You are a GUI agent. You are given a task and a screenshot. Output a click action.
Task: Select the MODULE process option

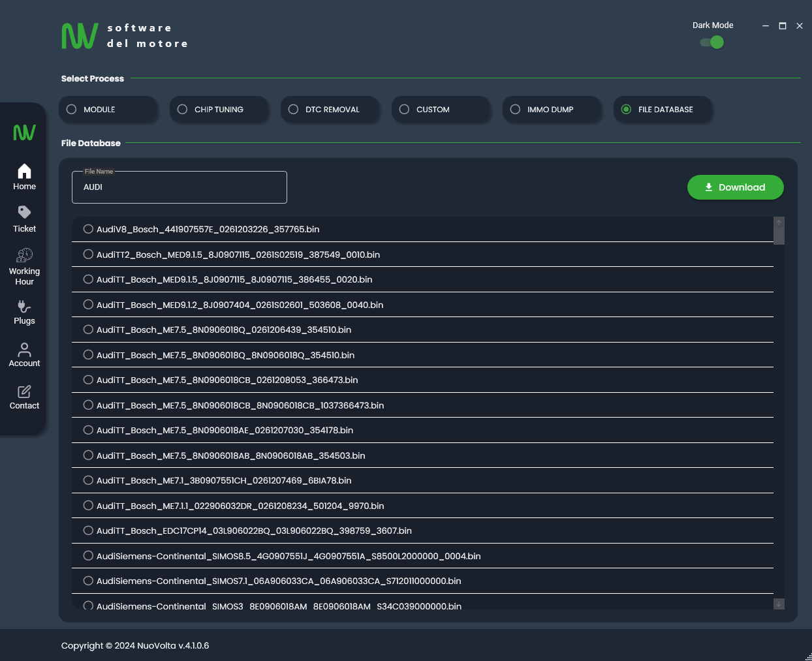click(72, 110)
